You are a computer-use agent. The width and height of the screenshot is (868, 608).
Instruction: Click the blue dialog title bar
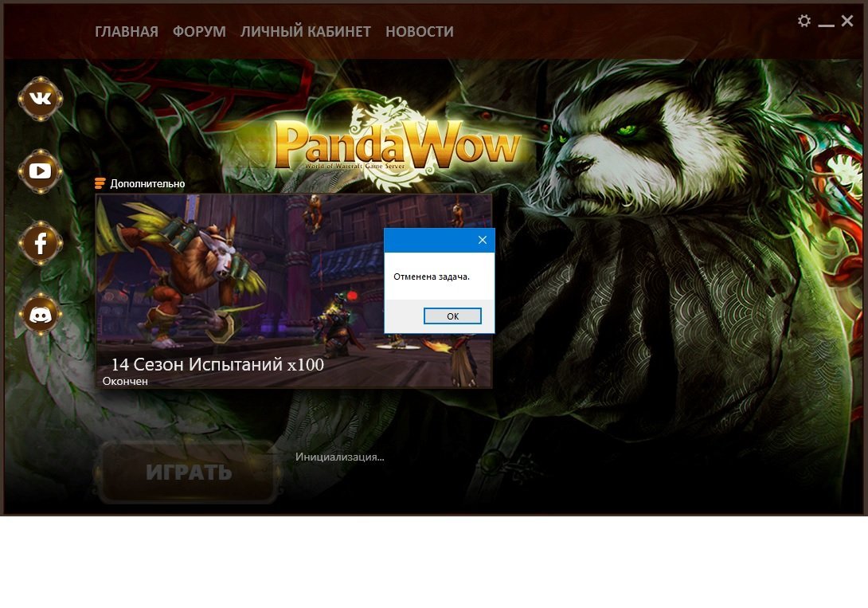(428, 240)
